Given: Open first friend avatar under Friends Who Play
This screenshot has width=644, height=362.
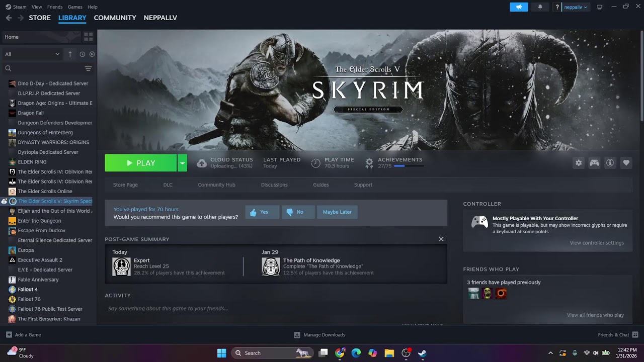Looking at the screenshot, I should pyautogui.click(x=473, y=293).
